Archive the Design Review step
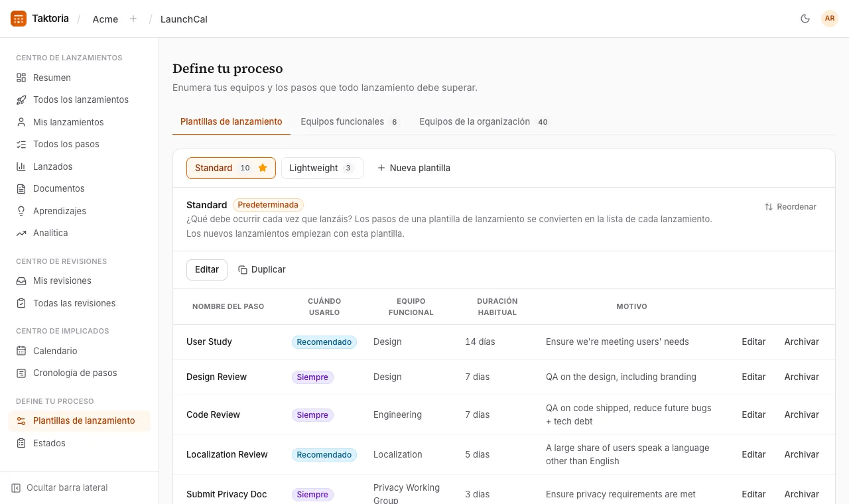849x504 pixels. [801, 377]
